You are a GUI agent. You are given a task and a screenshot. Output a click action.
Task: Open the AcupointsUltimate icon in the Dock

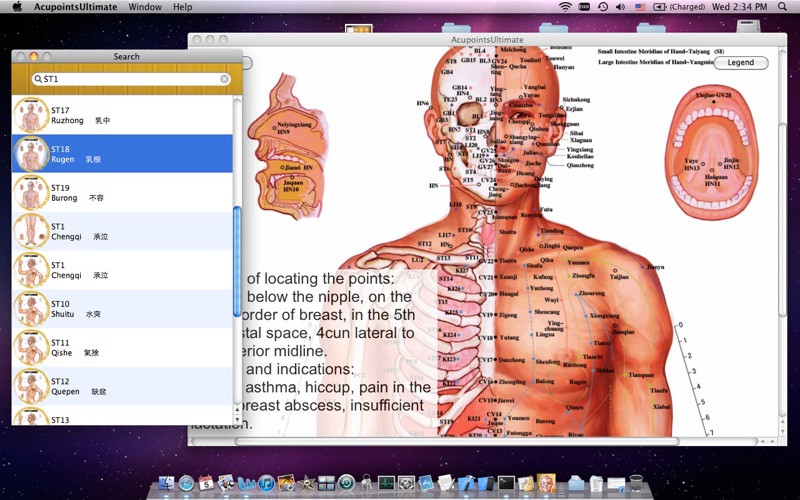coord(546,482)
